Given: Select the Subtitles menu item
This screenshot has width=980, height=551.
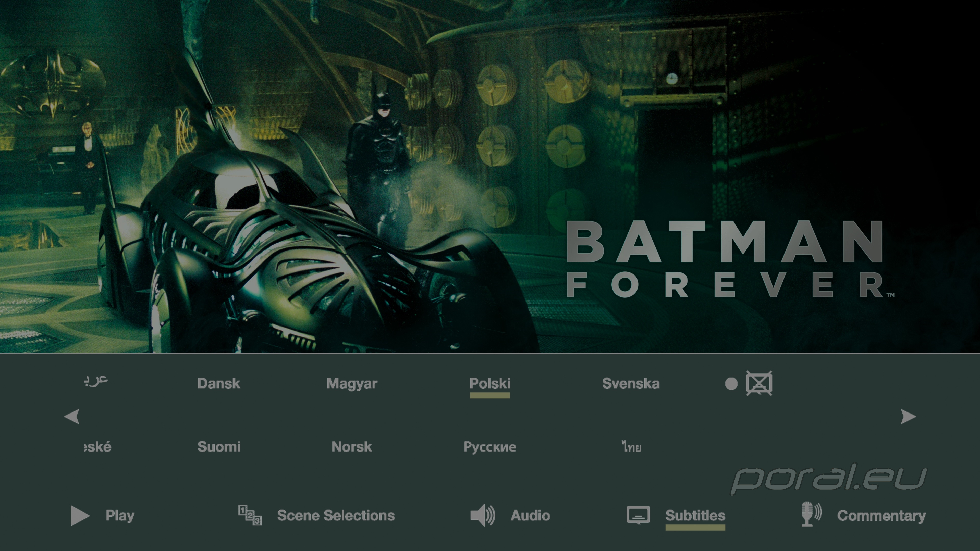Looking at the screenshot, I should pyautogui.click(x=695, y=516).
